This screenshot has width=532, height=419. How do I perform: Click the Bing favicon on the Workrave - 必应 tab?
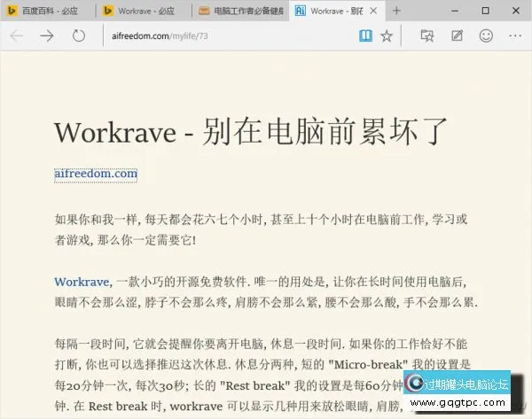tap(108, 11)
